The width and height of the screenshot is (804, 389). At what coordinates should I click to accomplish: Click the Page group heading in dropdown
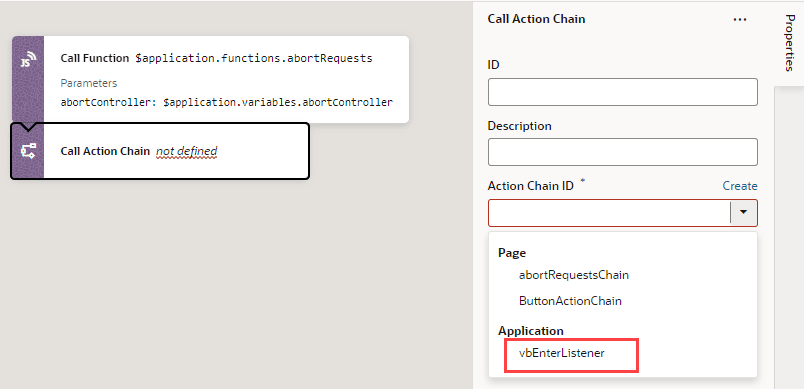click(x=512, y=253)
